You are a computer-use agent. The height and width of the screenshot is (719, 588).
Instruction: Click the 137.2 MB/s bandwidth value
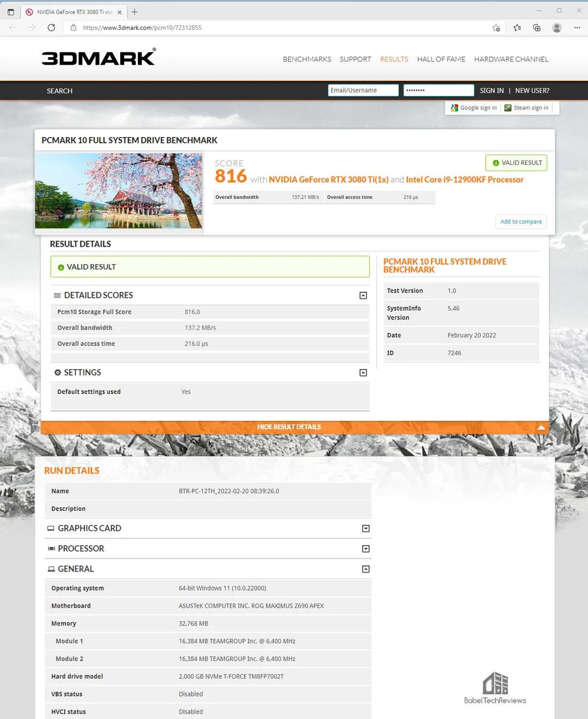click(200, 328)
